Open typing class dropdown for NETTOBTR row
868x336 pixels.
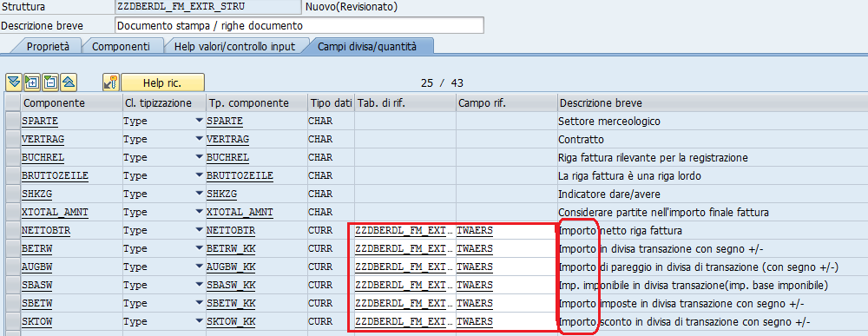[x=200, y=230]
